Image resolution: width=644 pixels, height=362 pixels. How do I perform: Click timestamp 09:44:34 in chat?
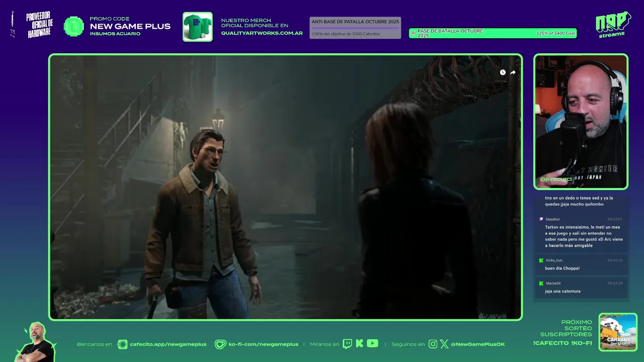pyautogui.click(x=615, y=283)
